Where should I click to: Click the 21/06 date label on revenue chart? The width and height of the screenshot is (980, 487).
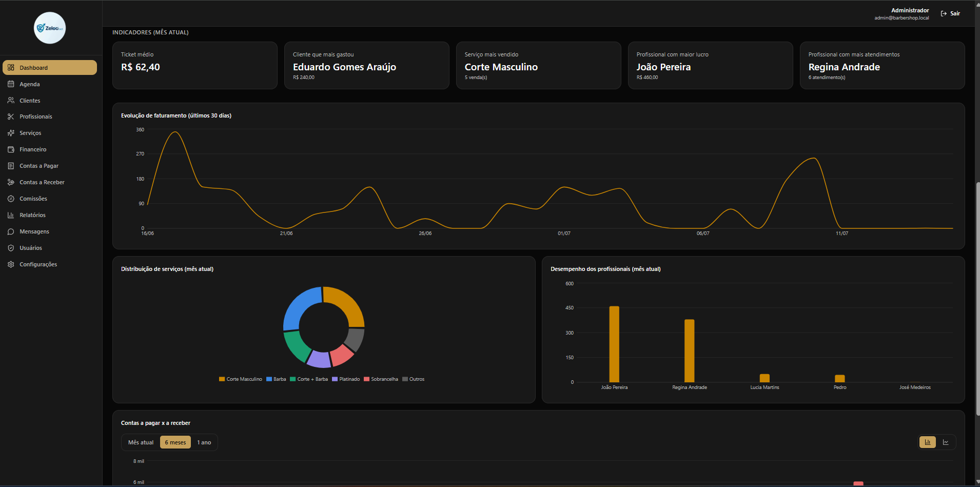pos(286,233)
